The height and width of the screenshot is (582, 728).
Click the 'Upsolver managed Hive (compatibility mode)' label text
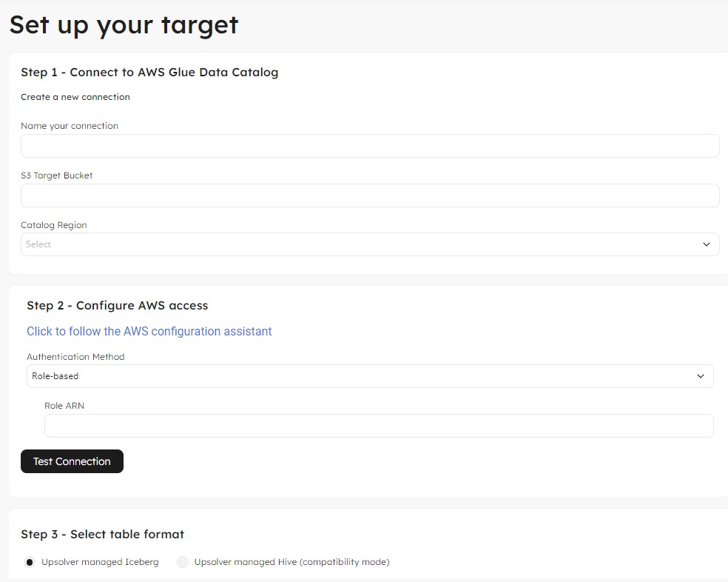coord(291,562)
